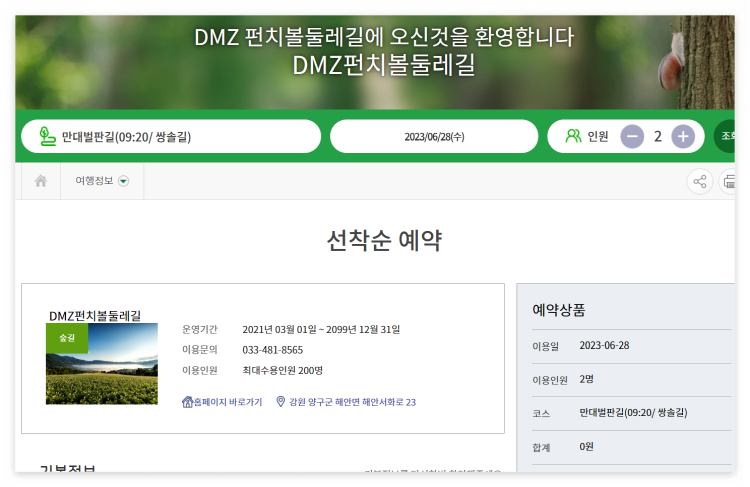The height and width of the screenshot is (487, 750).
Task: Click the DMZ펀치볼둘레길 card title
Action: pos(95,316)
